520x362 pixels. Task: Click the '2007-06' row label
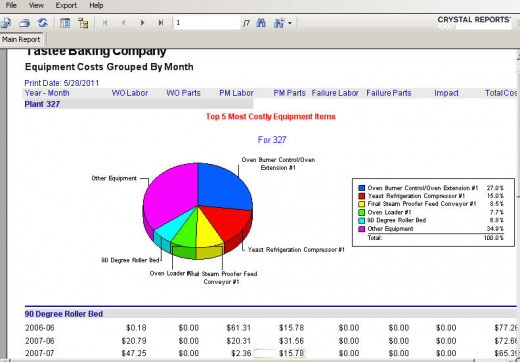coord(40,341)
